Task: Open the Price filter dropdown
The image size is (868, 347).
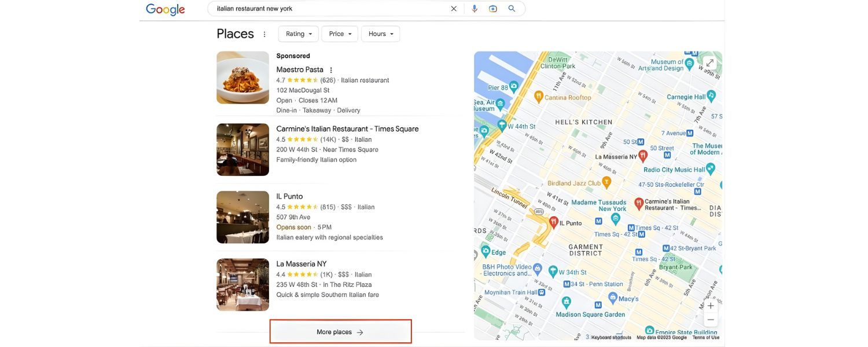Action: point(340,34)
